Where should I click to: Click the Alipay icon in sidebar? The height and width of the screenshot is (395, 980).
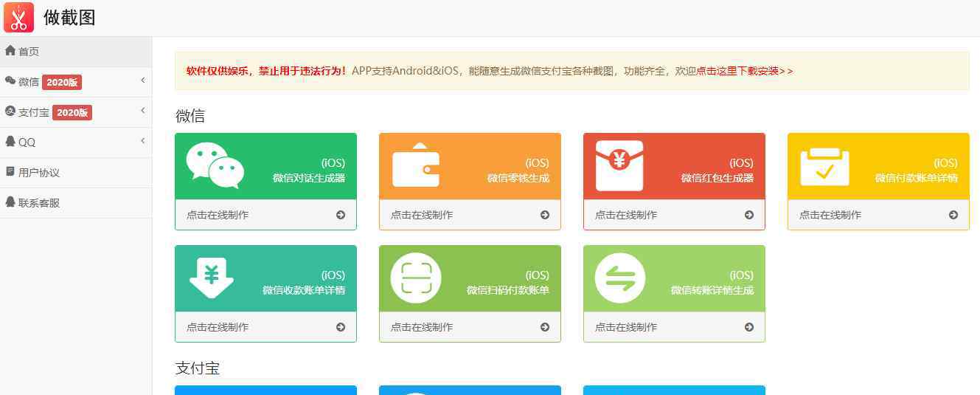pyautogui.click(x=10, y=111)
